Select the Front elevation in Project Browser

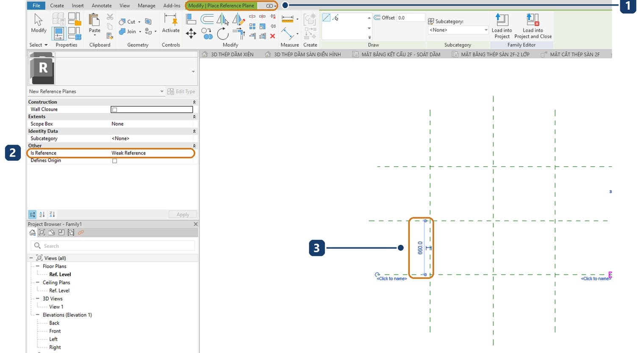pyautogui.click(x=55, y=331)
